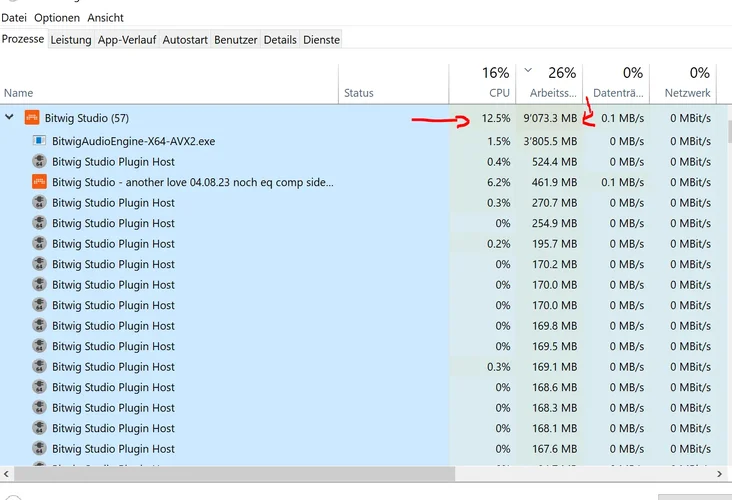The height and width of the screenshot is (500, 732).
Task: Click the orange icon of 'another love' project process
Action: 39,182
